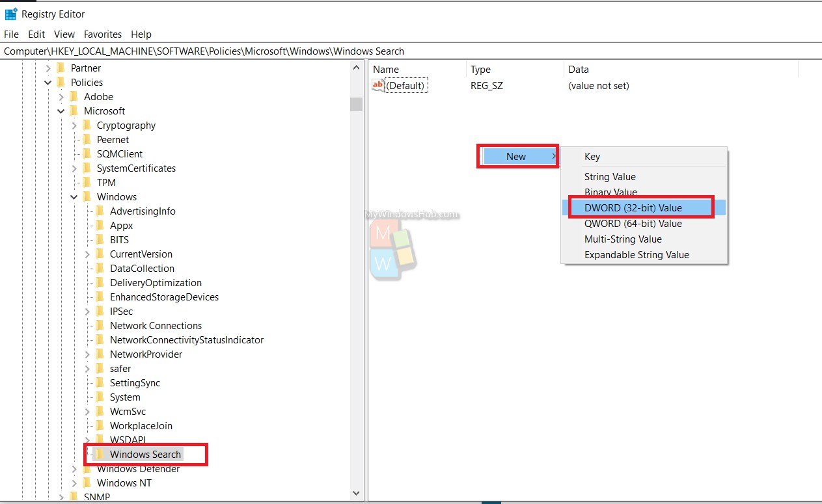Screen dimensions: 822x504
Task: Collapse the Microsoft key
Action: click(61, 111)
